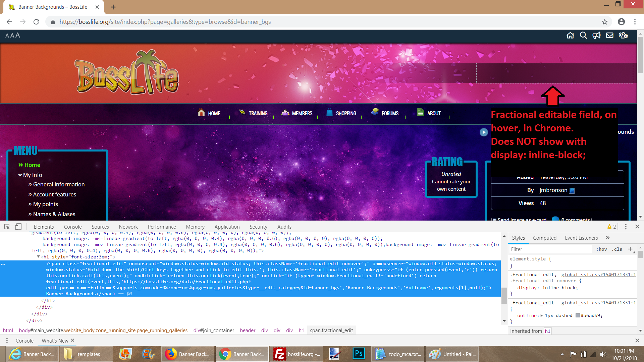Image resolution: width=644 pixels, height=362 pixels.
Task: Click the #a6adb9 outline color swatch
Action: [x=578, y=315]
